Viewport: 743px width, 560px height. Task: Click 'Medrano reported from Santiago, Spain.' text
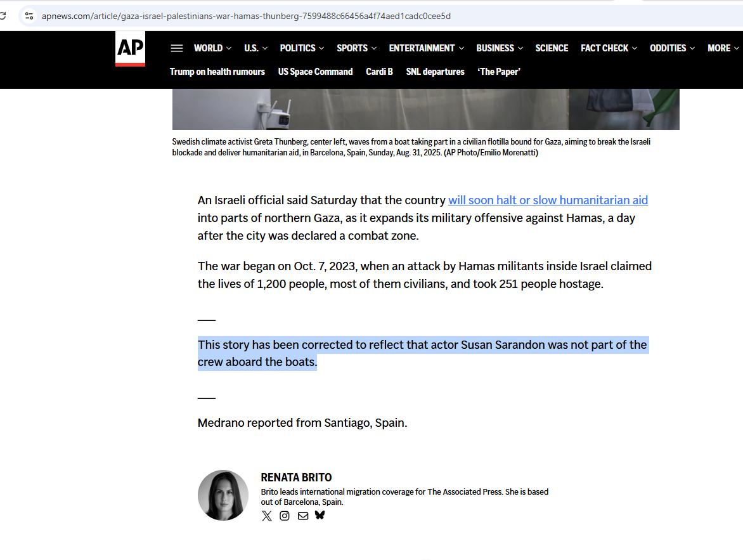302,422
